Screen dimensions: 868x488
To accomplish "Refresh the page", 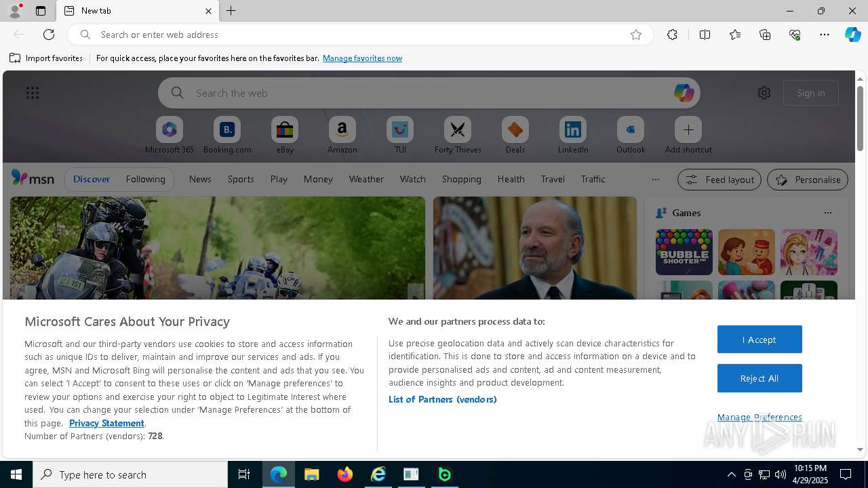I will click(x=49, y=35).
